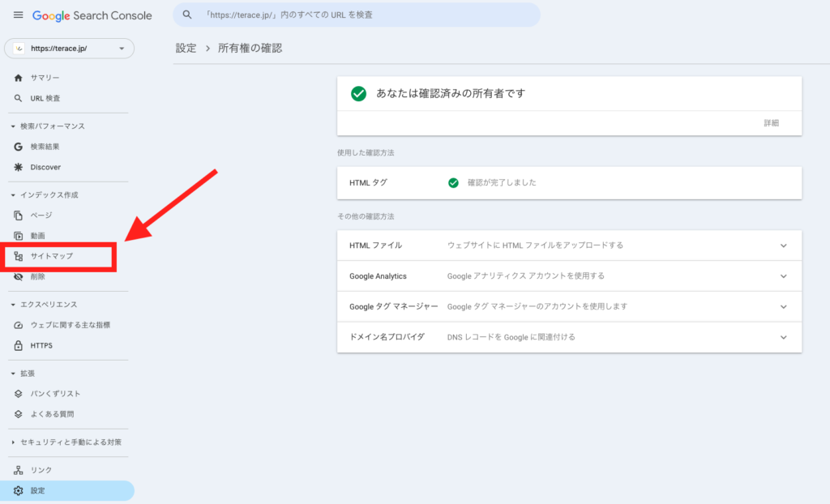The height and width of the screenshot is (504, 830).
Task: Click 使用した確認方法 heading text
Action: click(366, 153)
